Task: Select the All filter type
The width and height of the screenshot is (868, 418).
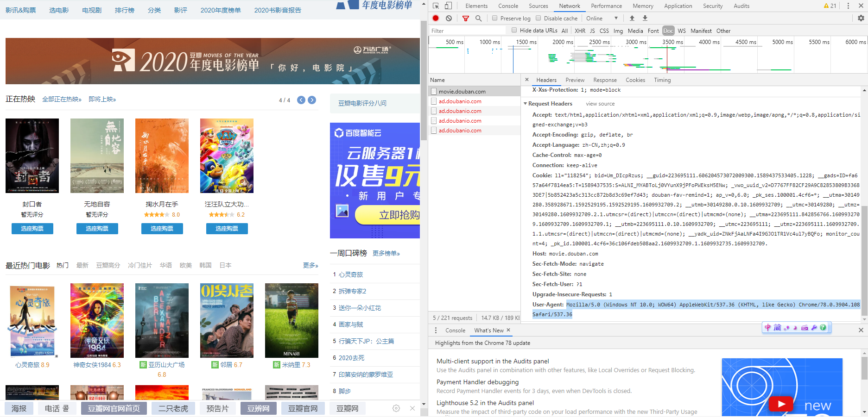Action: [564, 31]
